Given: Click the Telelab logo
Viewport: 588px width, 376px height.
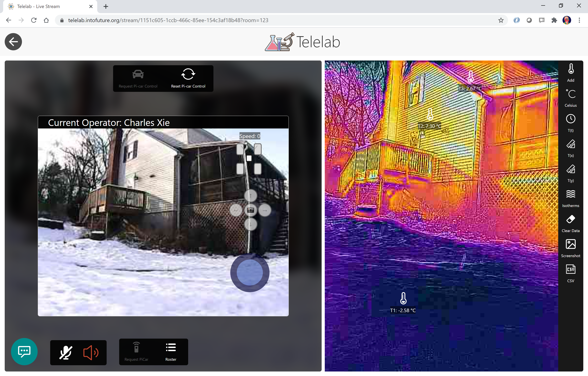Looking at the screenshot, I should [302, 42].
